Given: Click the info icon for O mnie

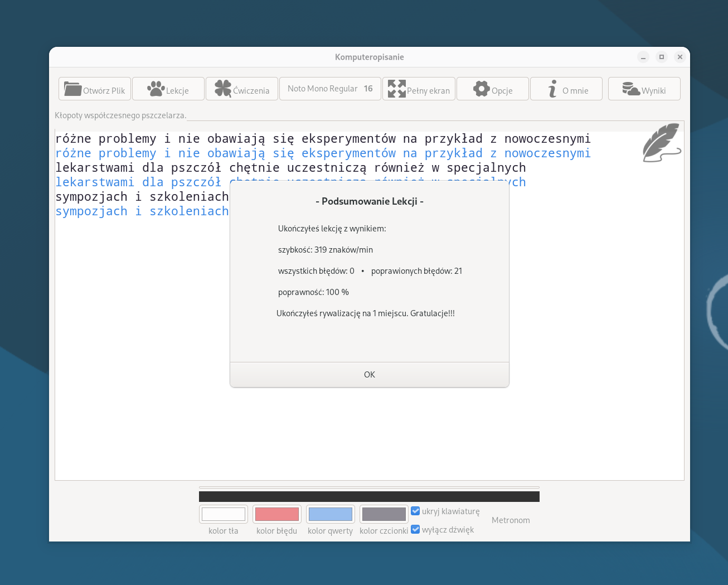Looking at the screenshot, I should pos(552,89).
